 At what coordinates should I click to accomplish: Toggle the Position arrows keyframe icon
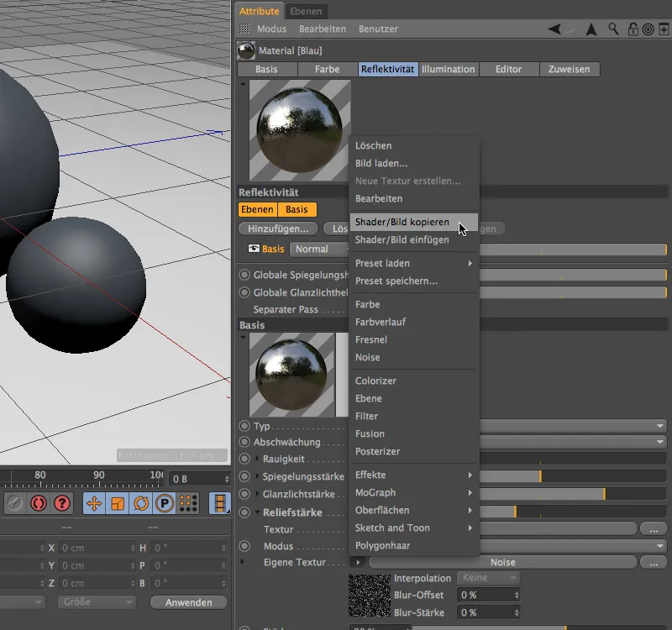(x=94, y=502)
